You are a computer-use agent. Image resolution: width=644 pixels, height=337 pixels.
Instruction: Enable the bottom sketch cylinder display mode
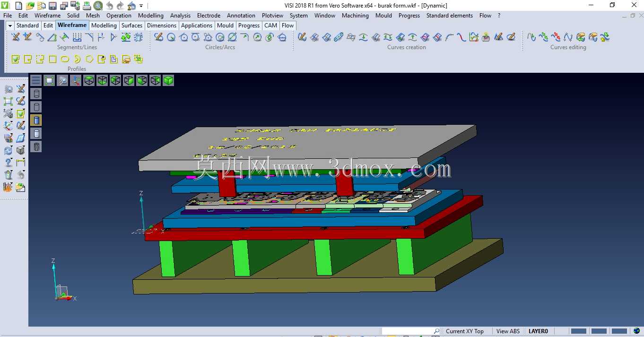click(36, 147)
